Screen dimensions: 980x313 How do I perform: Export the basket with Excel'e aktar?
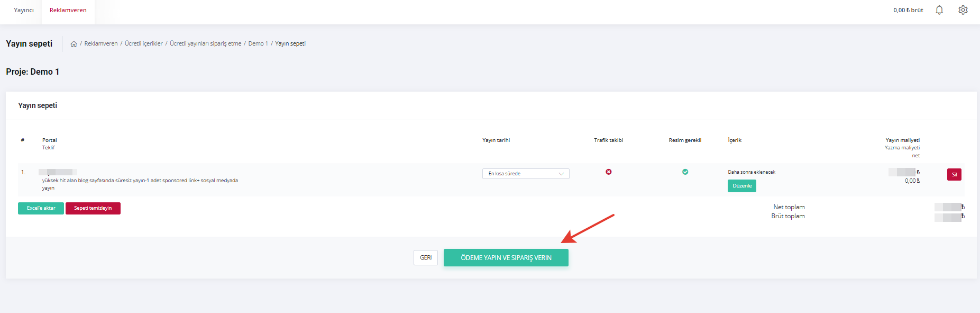pyautogui.click(x=41, y=209)
